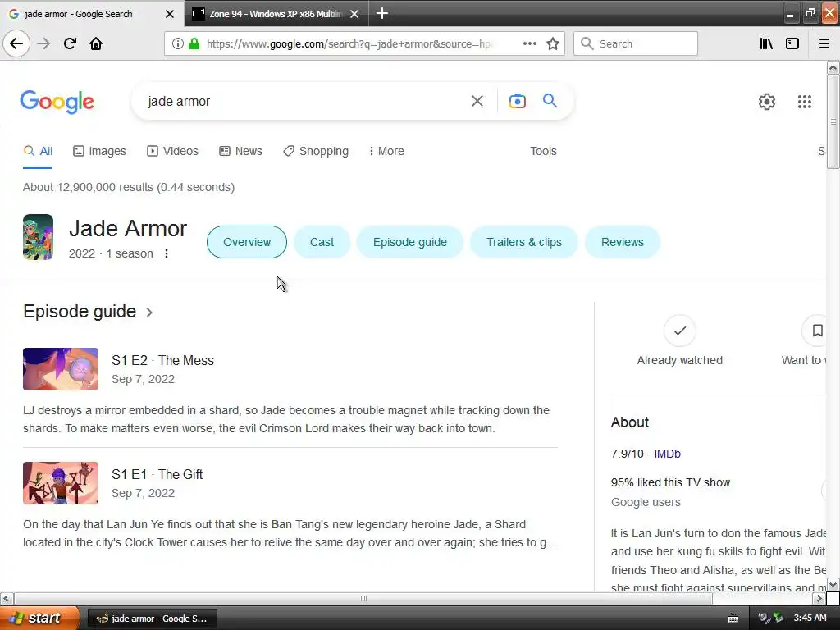
Task: Open the Cast chip
Action: pyautogui.click(x=322, y=242)
